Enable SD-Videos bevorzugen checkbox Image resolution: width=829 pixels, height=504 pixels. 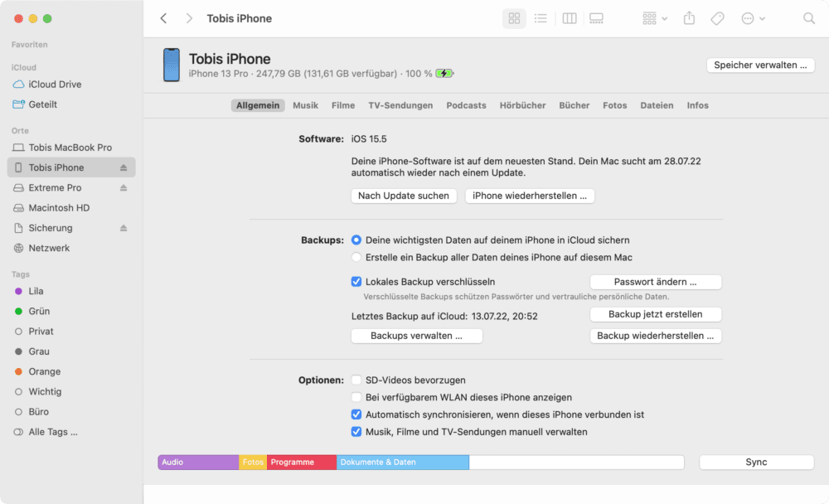(x=356, y=380)
